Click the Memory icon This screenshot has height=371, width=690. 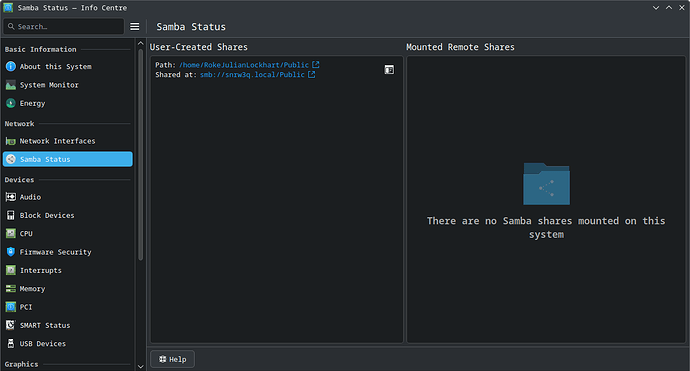[11, 289]
